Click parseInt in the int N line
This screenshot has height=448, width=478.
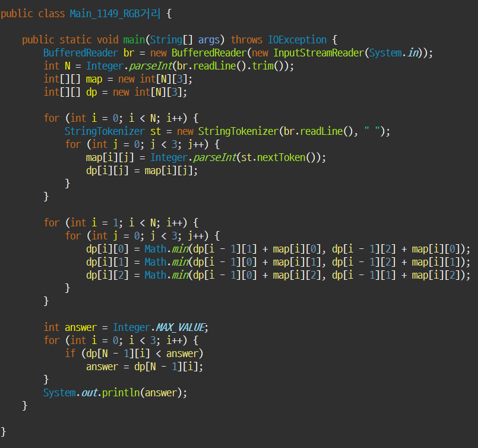151,66
